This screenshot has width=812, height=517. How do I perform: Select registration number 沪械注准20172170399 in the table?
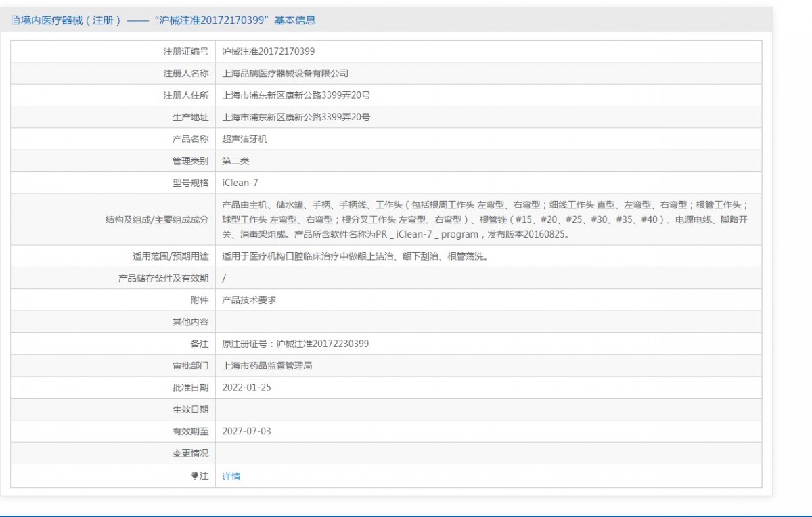coord(268,51)
